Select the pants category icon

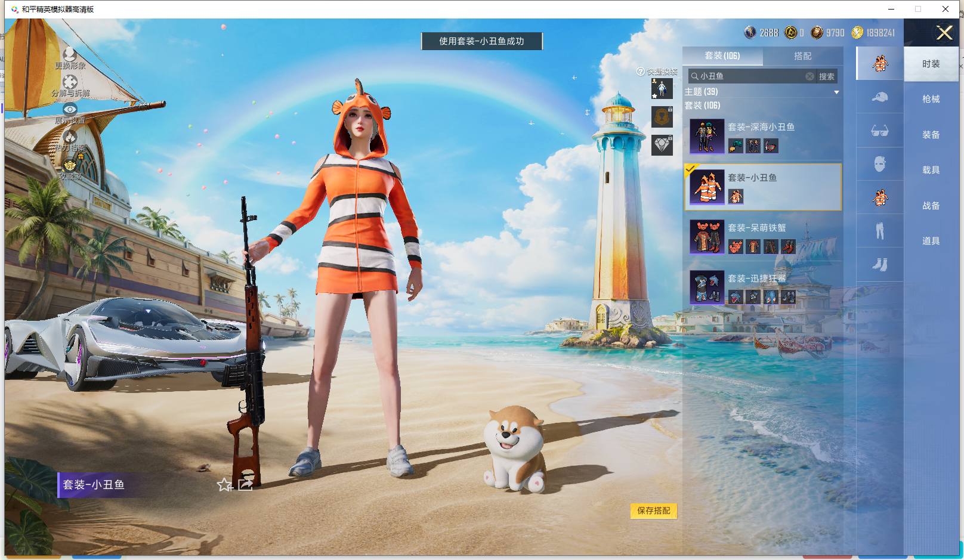click(x=880, y=231)
